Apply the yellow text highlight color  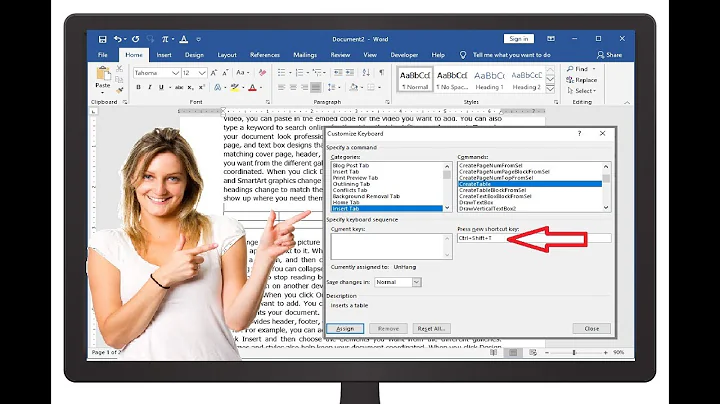(235, 87)
